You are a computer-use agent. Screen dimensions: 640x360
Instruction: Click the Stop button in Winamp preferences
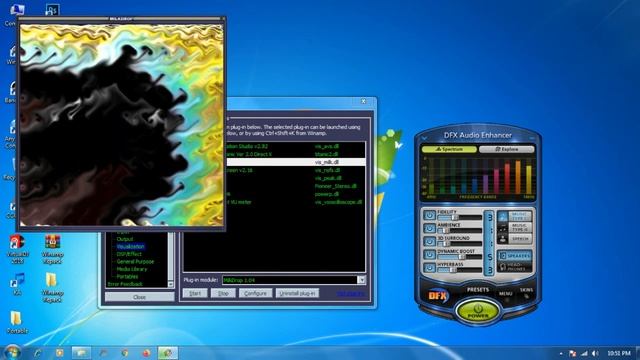pos(223,293)
